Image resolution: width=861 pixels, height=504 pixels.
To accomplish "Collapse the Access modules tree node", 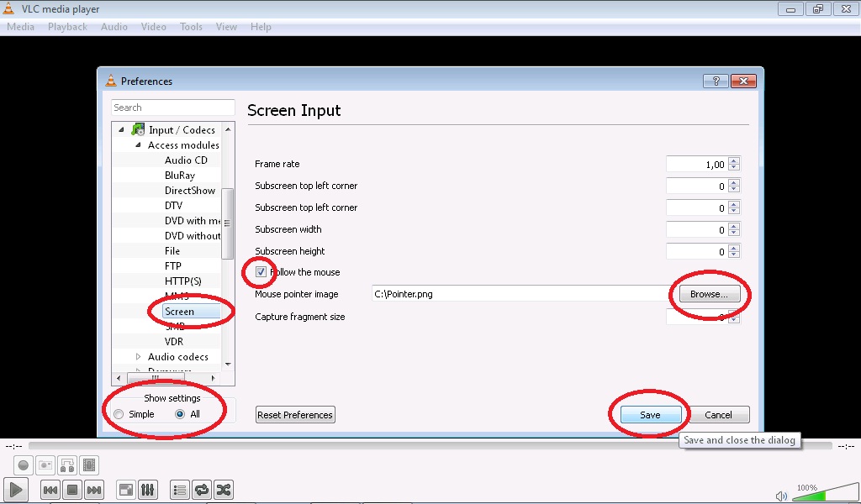I will tap(139, 144).
